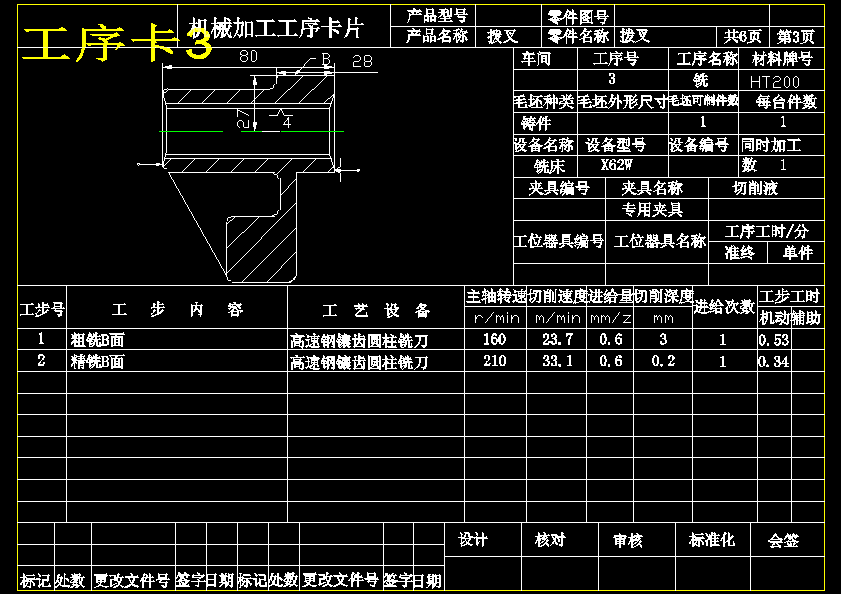
Task: Select the 夹具名称 label
Action: (652, 188)
